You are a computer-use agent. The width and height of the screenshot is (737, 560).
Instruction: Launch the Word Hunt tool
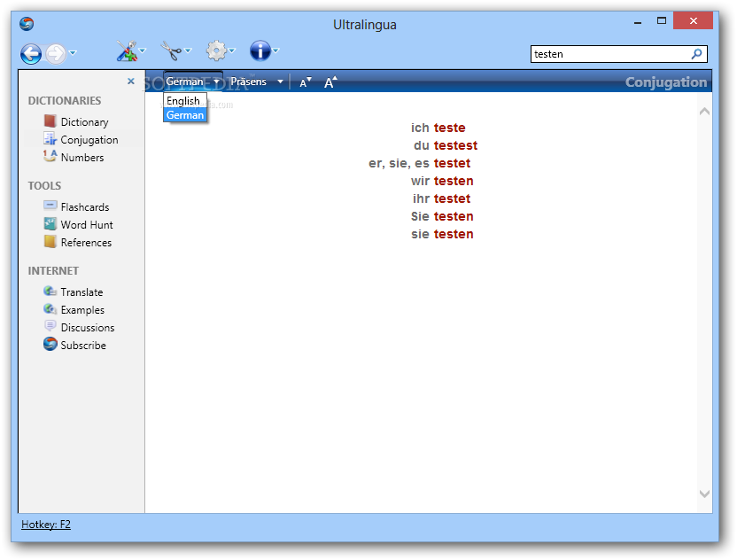[87, 225]
